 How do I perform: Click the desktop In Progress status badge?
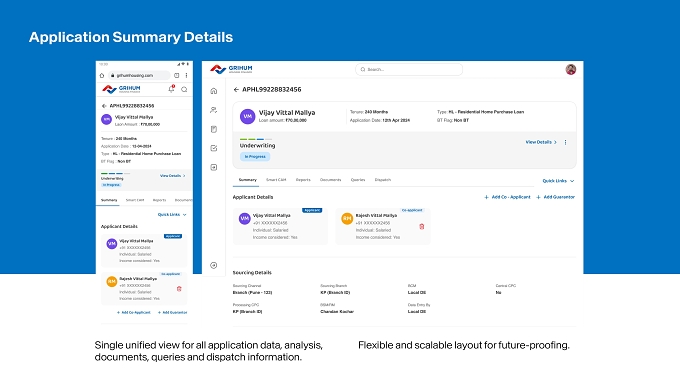pyautogui.click(x=255, y=157)
